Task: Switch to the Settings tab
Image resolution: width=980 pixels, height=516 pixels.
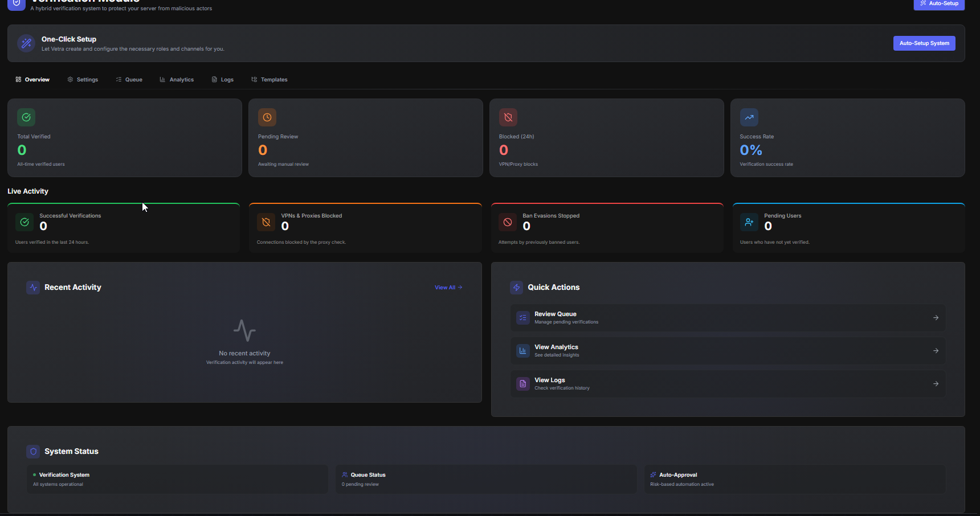Action: tap(83, 80)
